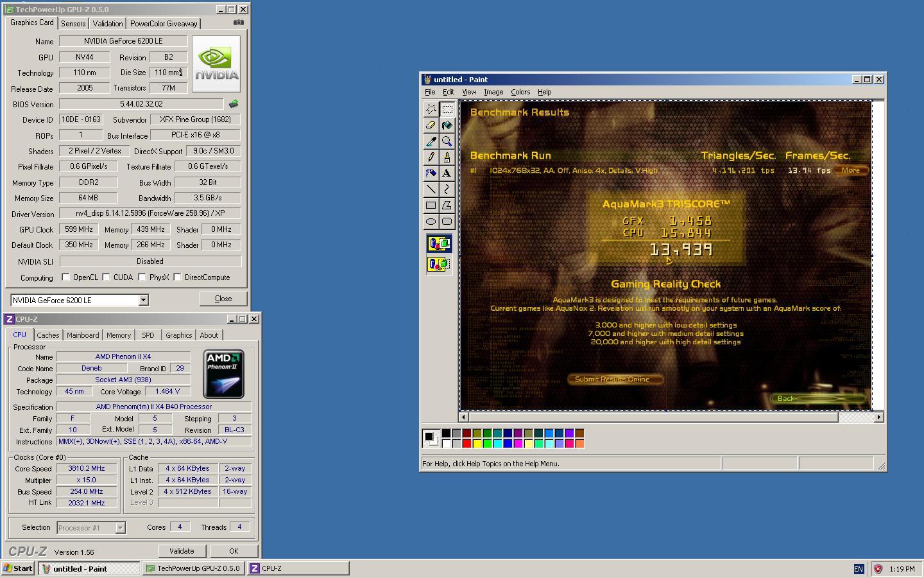The width and height of the screenshot is (924, 578).
Task: Click the save BIOS chip icon
Action: coord(234,103)
